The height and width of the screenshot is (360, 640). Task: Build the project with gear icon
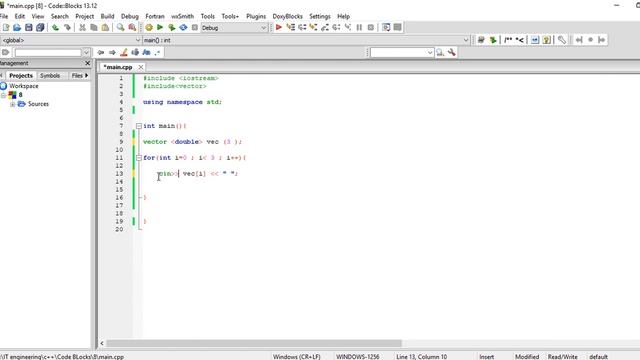click(x=149, y=27)
